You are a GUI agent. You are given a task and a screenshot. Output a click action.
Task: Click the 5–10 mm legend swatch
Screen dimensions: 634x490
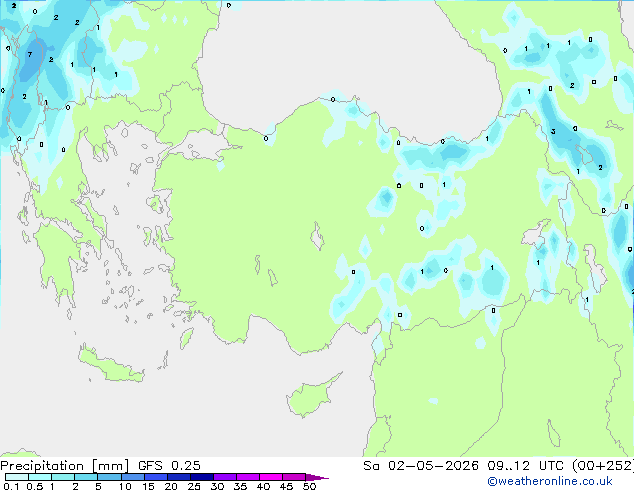tap(109, 477)
